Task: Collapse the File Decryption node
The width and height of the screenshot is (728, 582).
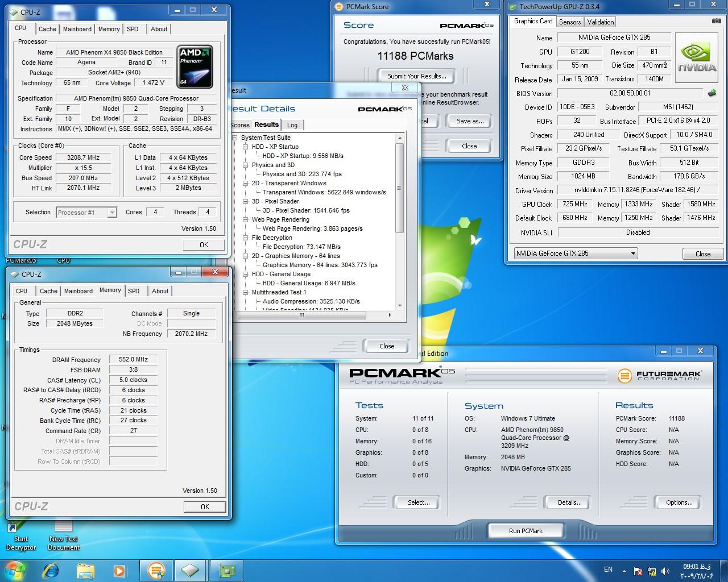Action: 246,238
